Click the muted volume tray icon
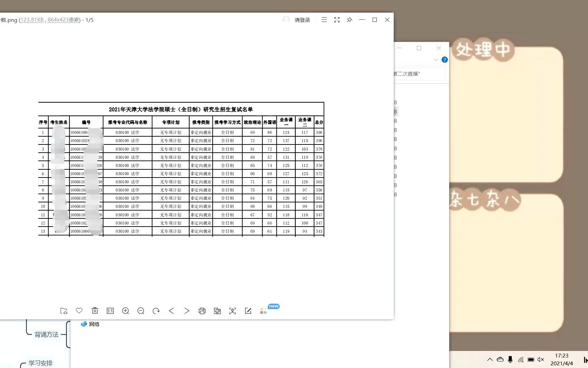The width and height of the screenshot is (588, 368). point(541,359)
